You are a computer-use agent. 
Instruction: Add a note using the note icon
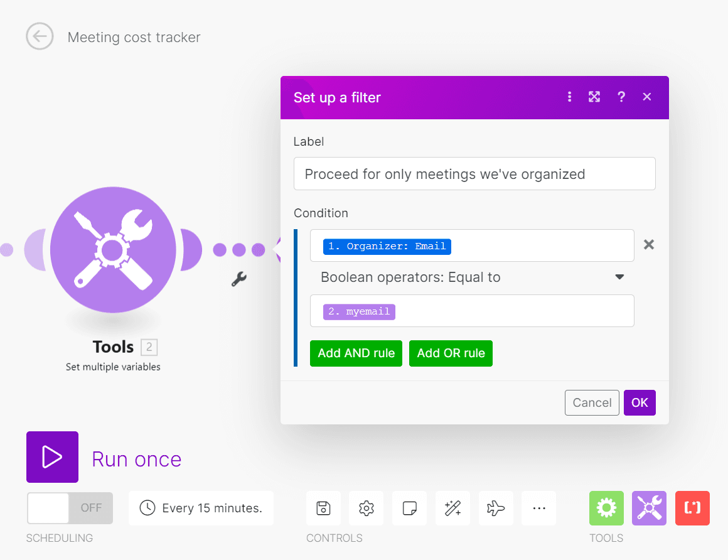pos(409,508)
